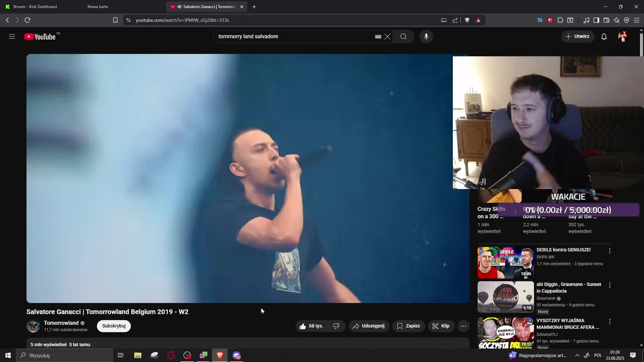The height and width of the screenshot is (362, 644).
Task: Clear the YouTube search query with X
Action: (x=387, y=36)
